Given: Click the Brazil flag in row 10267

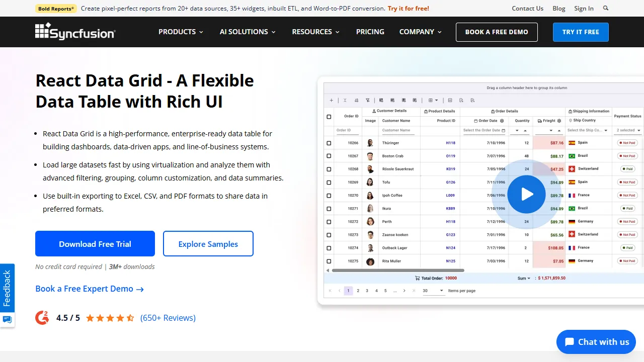Looking at the screenshot, I should point(572,156).
